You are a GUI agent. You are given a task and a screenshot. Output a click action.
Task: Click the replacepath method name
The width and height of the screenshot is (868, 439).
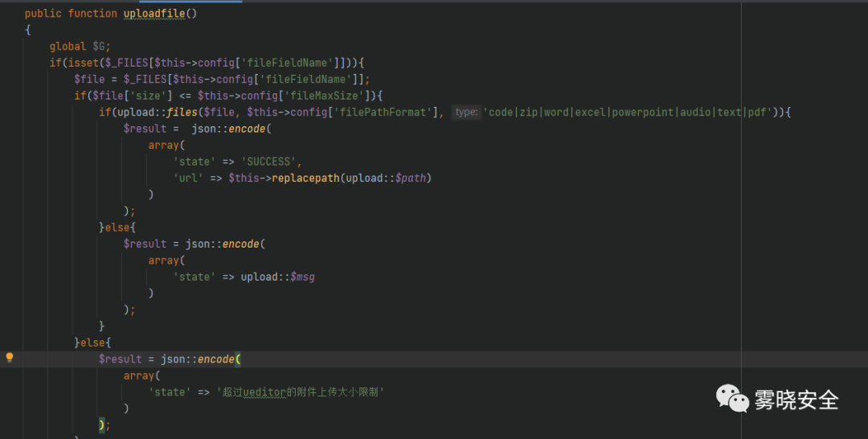305,178
